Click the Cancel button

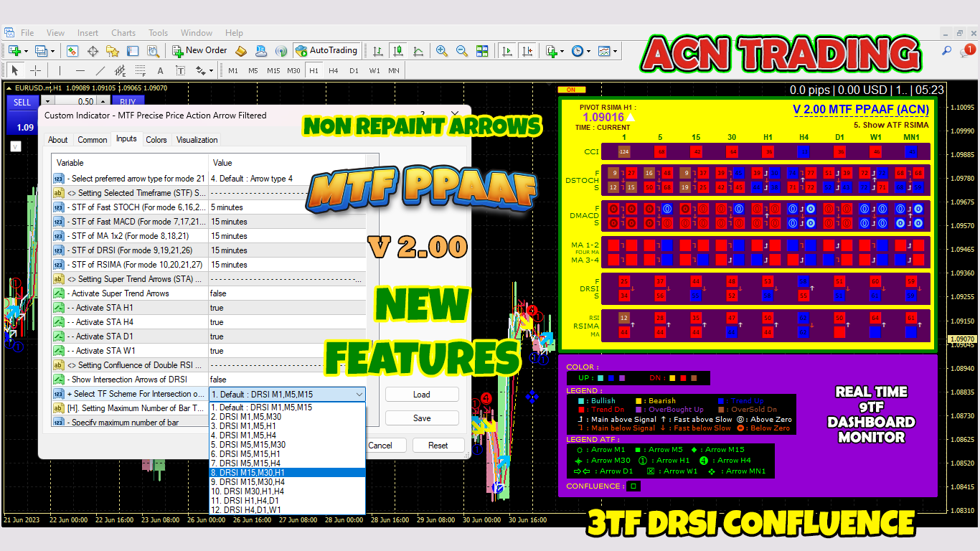click(x=380, y=446)
